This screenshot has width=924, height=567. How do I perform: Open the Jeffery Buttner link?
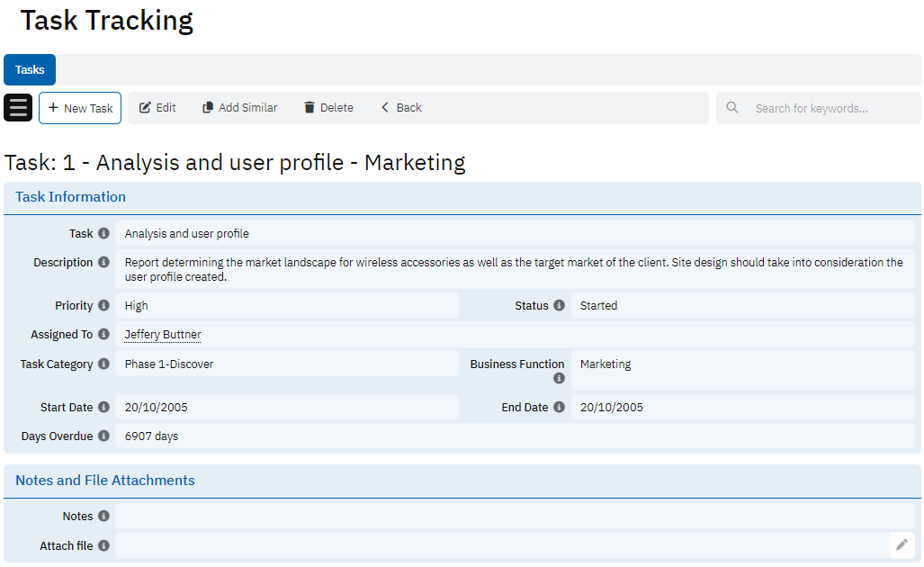pos(163,335)
